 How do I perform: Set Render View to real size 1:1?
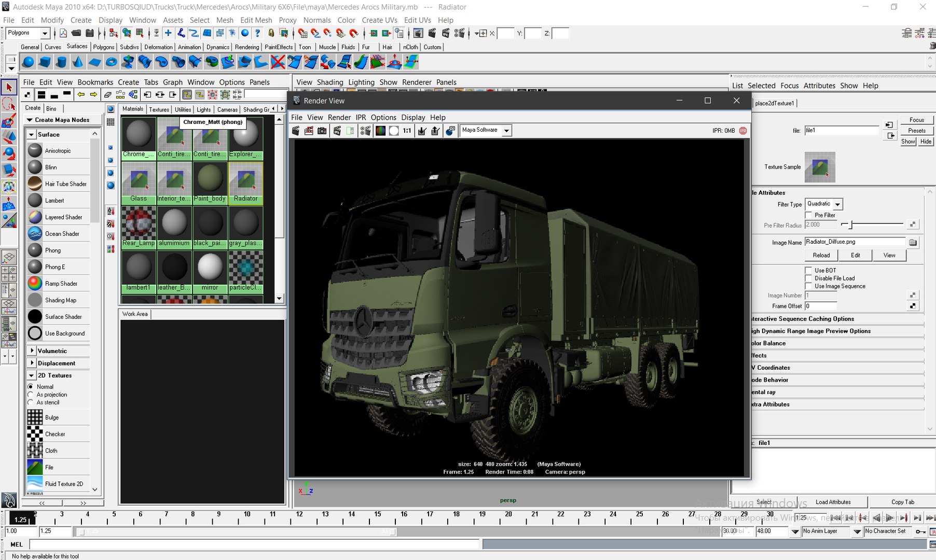tap(407, 131)
